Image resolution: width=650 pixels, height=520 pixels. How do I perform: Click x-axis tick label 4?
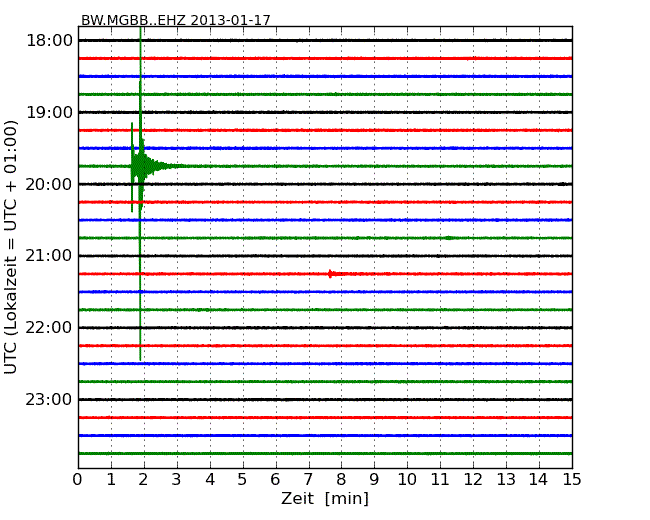(x=210, y=480)
